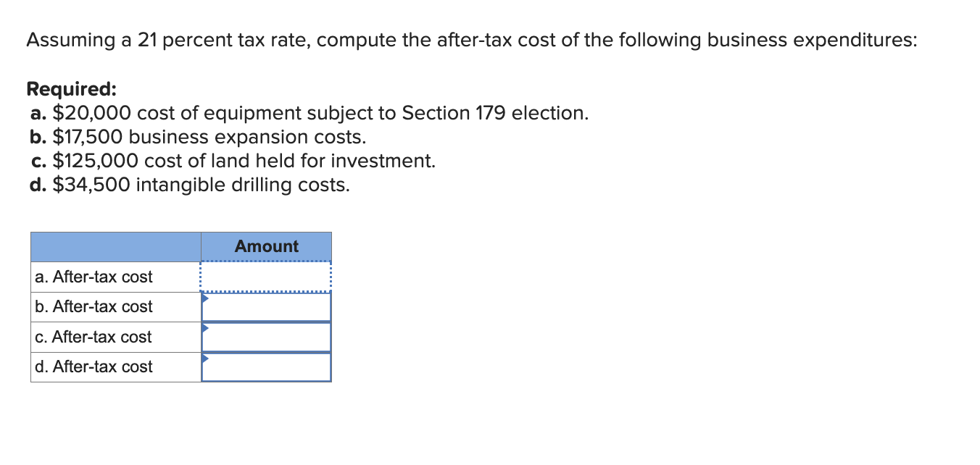Select the amount cell for d. After-tax cost
Image resolution: width=980 pixels, height=465 pixels.
click(x=266, y=367)
